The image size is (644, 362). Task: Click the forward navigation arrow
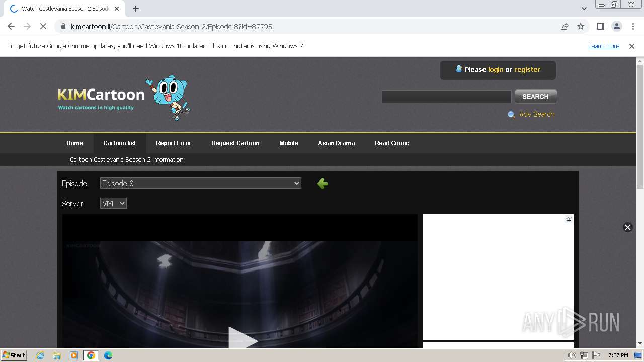click(x=27, y=26)
